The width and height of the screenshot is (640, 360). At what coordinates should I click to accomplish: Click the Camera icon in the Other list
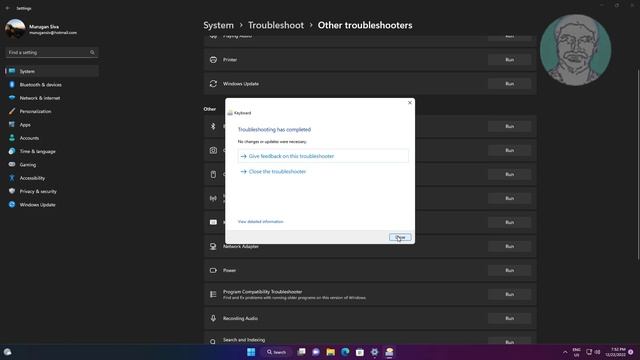click(213, 150)
